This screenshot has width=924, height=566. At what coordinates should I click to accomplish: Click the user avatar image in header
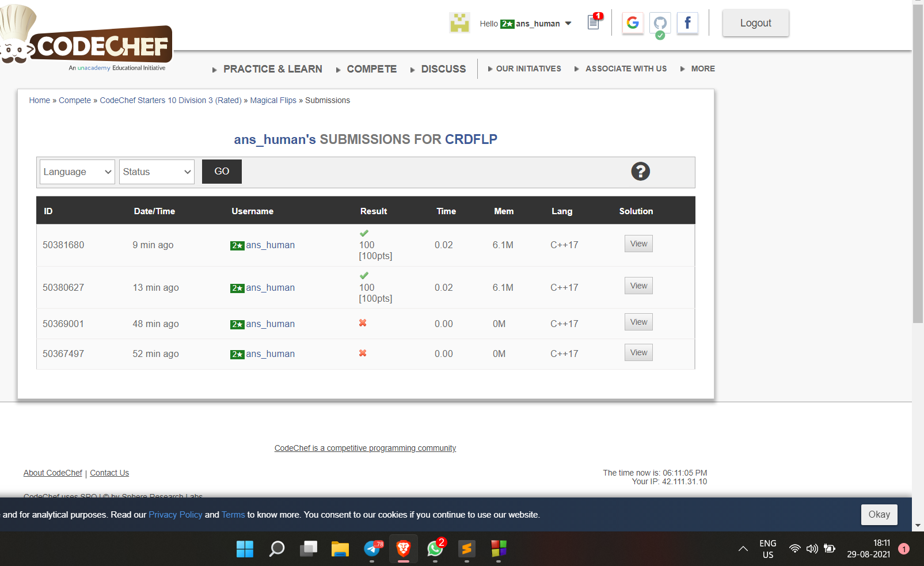pos(459,23)
